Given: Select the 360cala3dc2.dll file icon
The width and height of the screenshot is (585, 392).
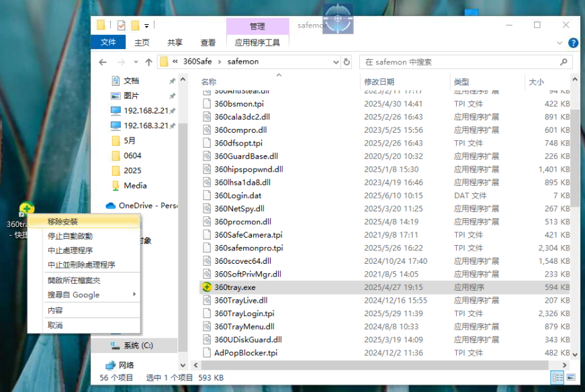Looking at the screenshot, I should [x=207, y=117].
